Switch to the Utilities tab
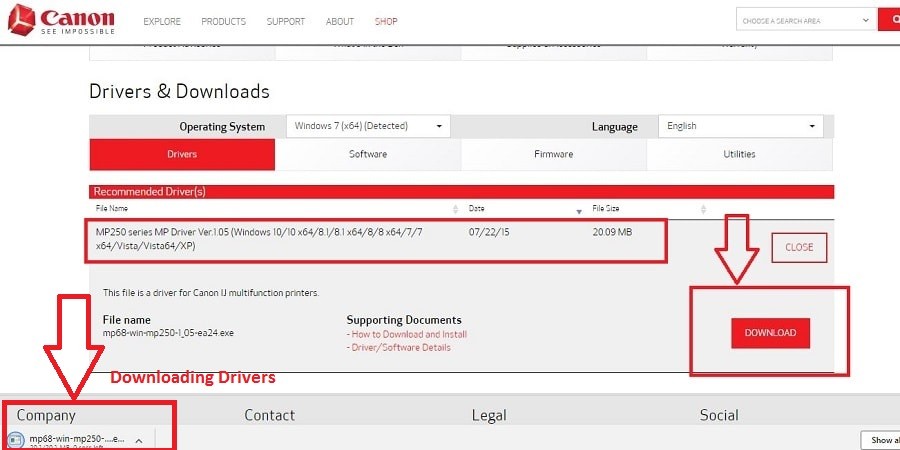Screen dimensions: 900x450 [739, 154]
